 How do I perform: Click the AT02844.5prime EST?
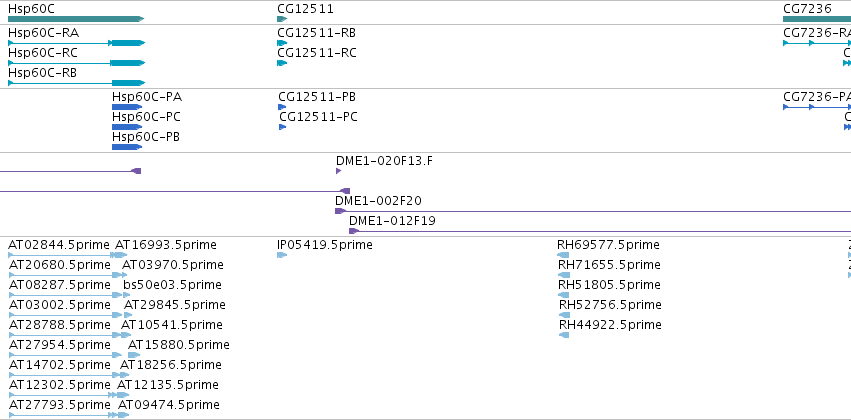point(62,255)
